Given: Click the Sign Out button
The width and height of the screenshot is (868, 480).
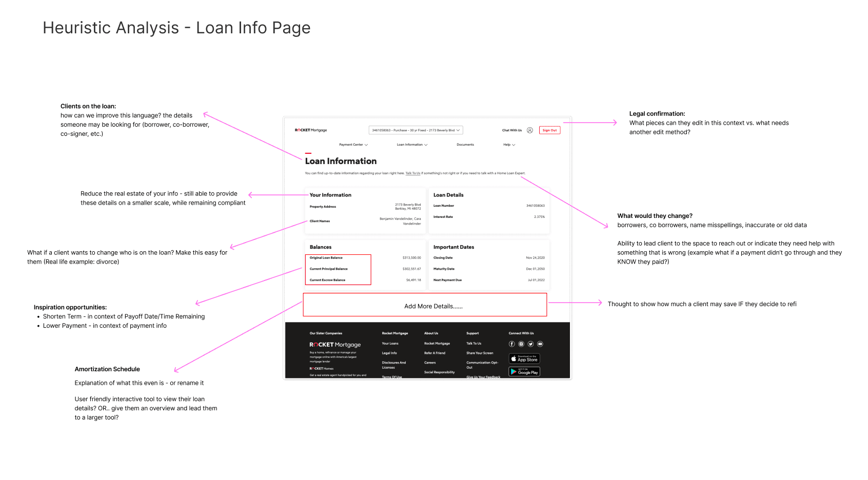Looking at the screenshot, I should point(549,130).
